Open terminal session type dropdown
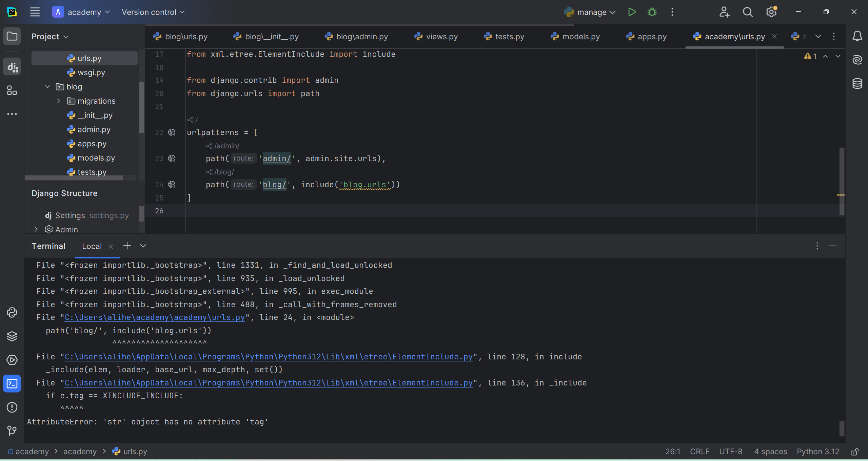 [143, 246]
